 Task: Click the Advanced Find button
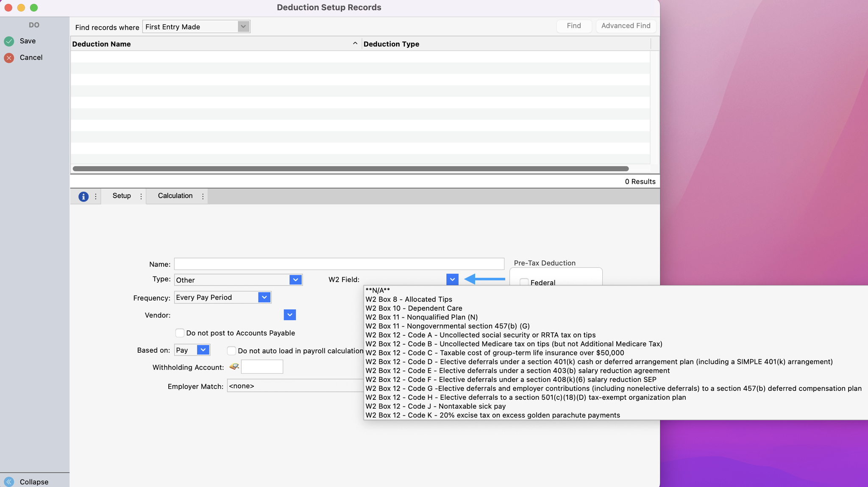click(626, 26)
